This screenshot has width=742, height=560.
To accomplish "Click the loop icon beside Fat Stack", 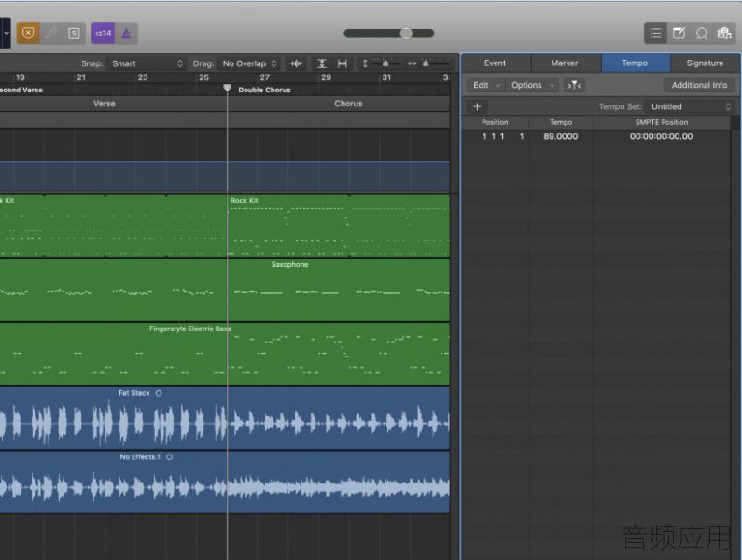I will click(x=159, y=393).
